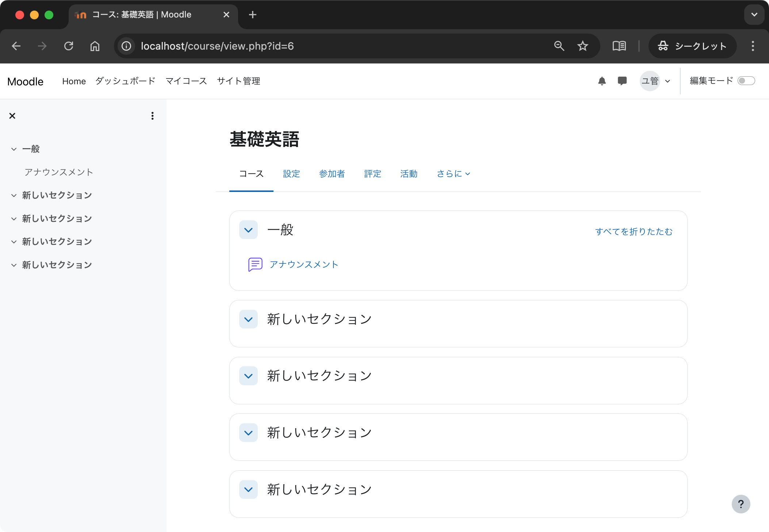Enable 編集モード with the toggle switch
The image size is (769, 532).
pyautogui.click(x=746, y=81)
